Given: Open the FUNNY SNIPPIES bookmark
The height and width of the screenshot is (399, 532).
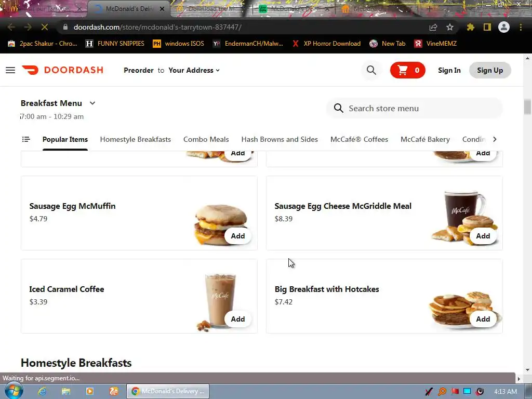Looking at the screenshot, I should coord(115,44).
